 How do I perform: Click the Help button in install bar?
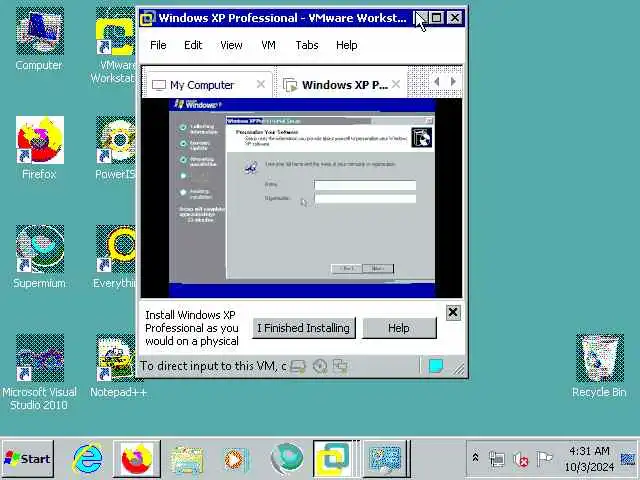(399, 328)
